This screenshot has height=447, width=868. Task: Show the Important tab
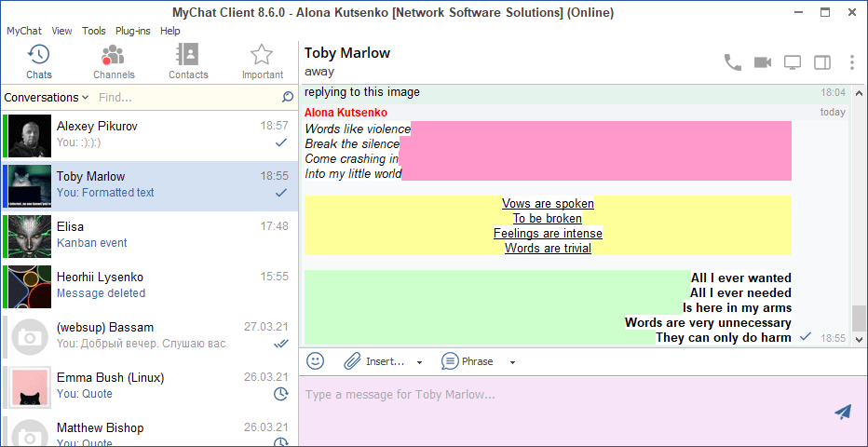click(x=263, y=62)
